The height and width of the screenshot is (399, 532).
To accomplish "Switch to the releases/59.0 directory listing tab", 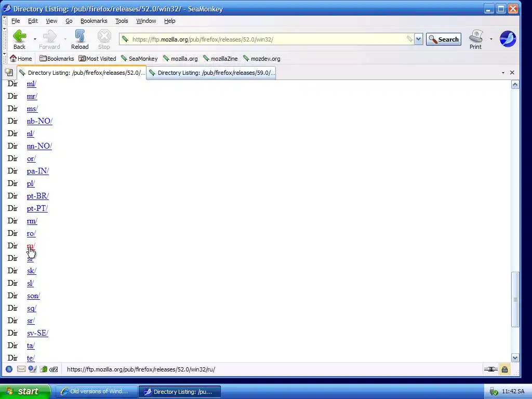I will [211, 73].
